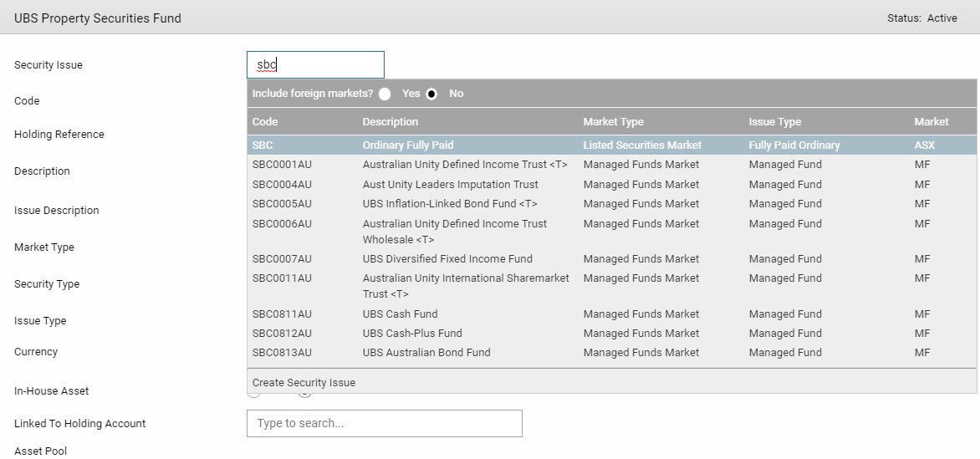Click the Asset Pool label
Viewport: 980px width, 459px height.
coord(41,451)
